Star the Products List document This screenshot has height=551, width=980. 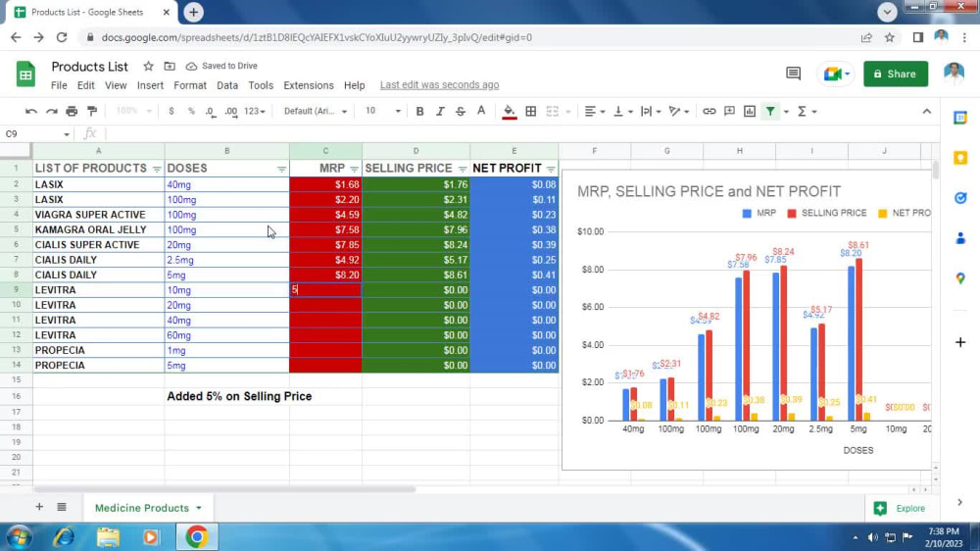click(x=148, y=67)
